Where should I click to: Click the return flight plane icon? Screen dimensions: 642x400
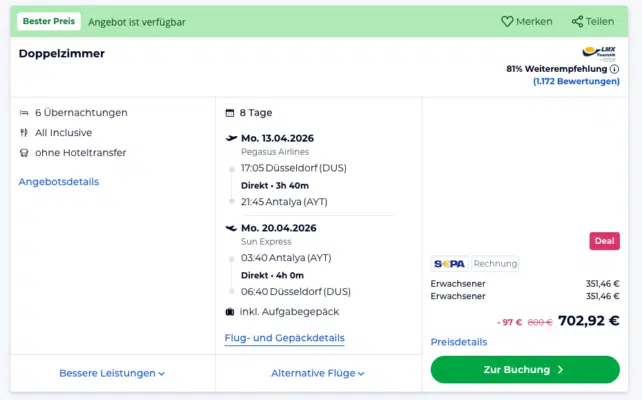(231, 228)
